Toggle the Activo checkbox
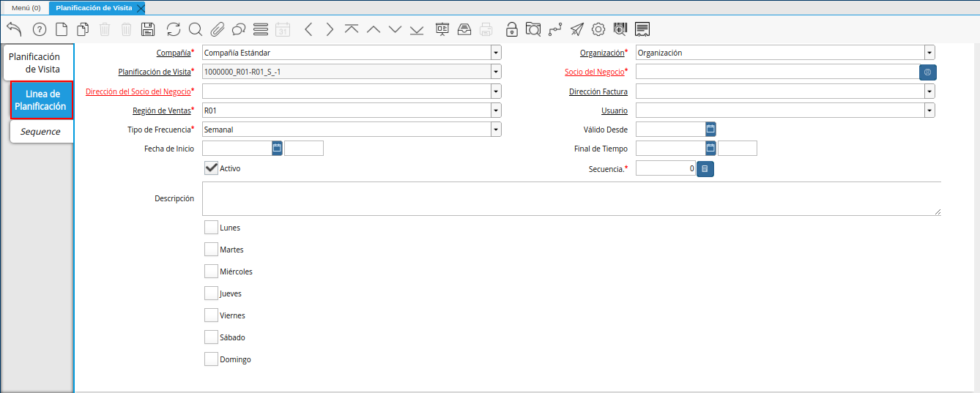 [x=211, y=168]
